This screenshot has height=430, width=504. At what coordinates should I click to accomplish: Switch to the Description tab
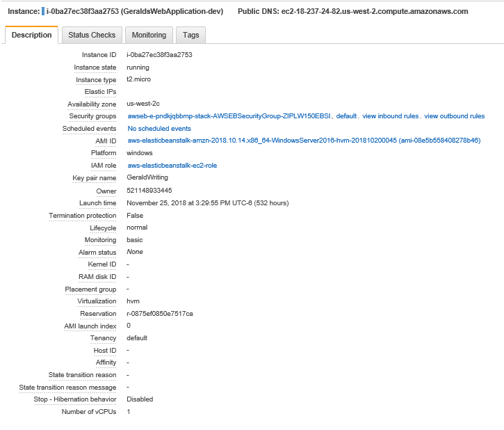click(x=31, y=35)
